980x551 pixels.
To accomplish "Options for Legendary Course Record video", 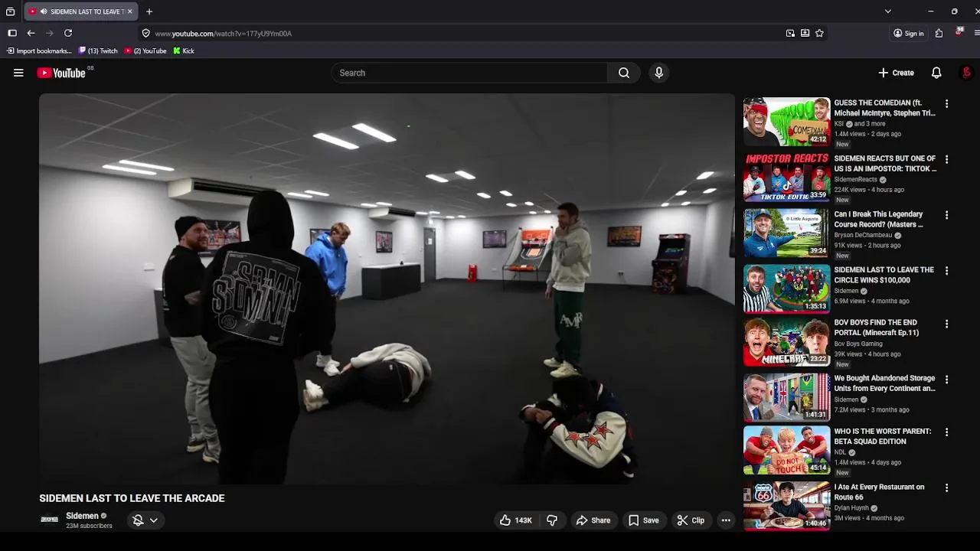I will point(946,215).
